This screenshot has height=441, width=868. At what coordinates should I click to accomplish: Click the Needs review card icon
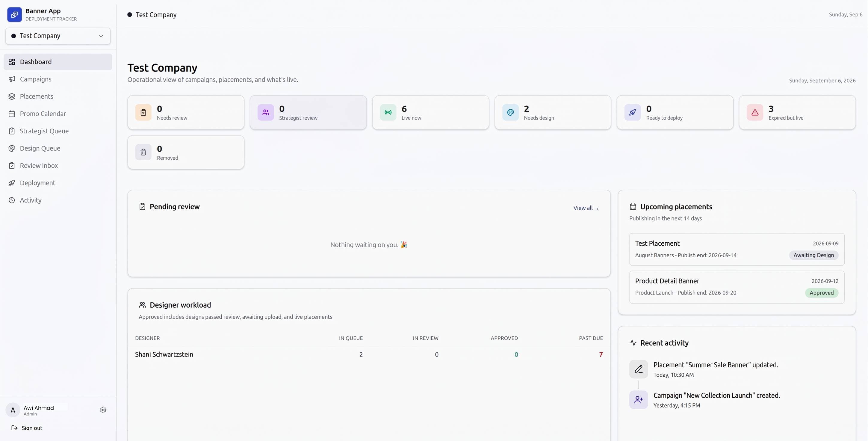pyautogui.click(x=143, y=113)
